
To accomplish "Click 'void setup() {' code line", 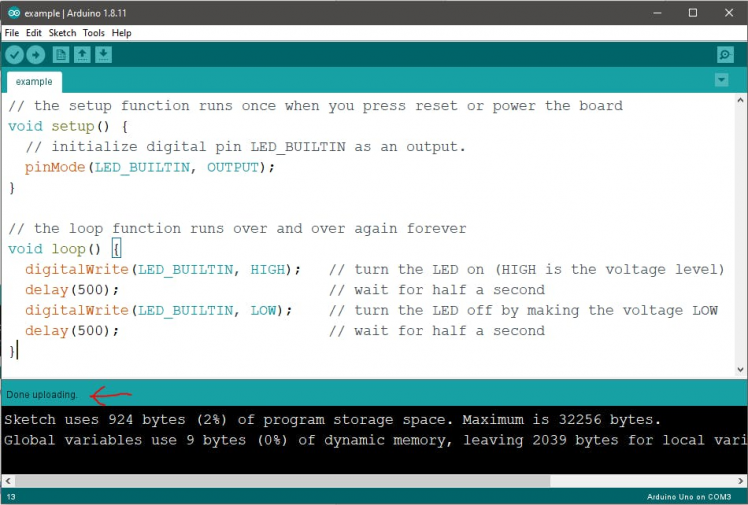I will point(68,126).
